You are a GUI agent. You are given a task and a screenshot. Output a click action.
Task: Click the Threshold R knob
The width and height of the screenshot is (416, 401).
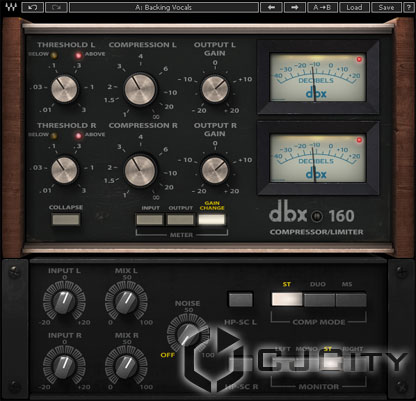pyautogui.click(x=64, y=170)
